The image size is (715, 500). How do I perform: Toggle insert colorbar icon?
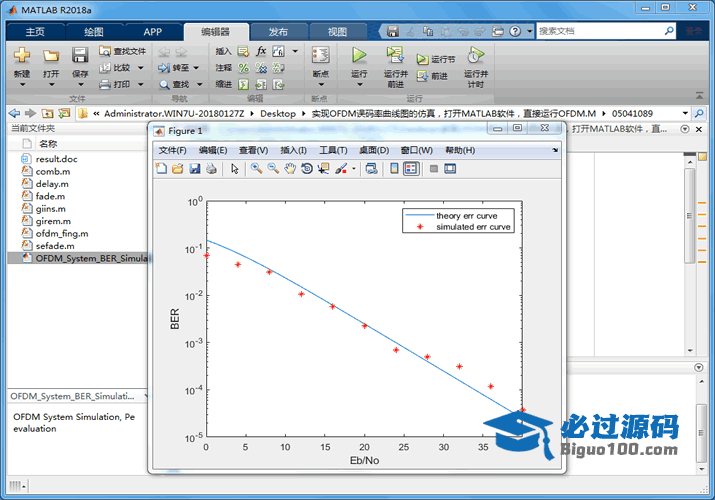pyautogui.click(x=394, y=169)
